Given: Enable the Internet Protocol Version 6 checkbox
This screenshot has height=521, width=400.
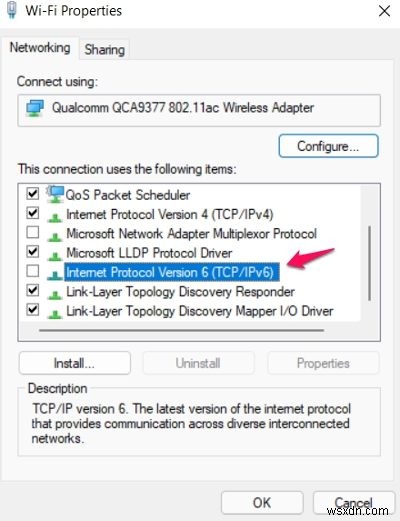Looking at the screenshot, I should [x=33, y=271].
